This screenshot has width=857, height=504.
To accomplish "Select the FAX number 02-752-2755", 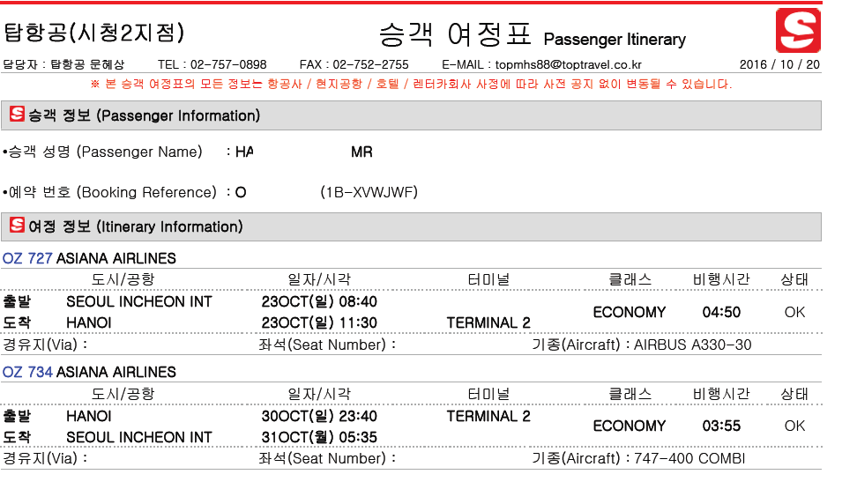I will coord(373,64).
